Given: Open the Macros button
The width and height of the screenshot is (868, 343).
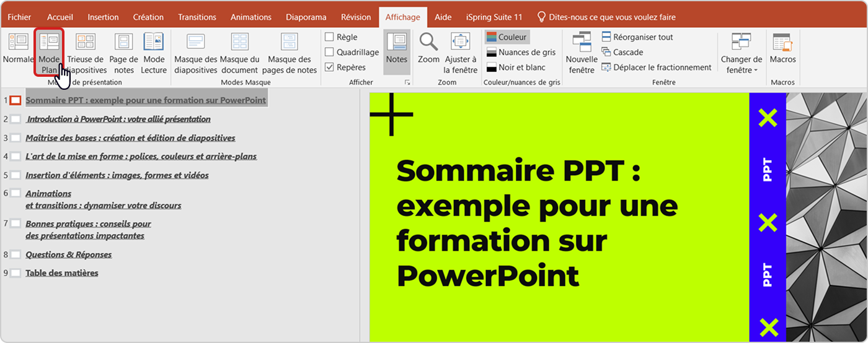Looking at the screenshot, I should pyautogui.click(x=782, y=50).
